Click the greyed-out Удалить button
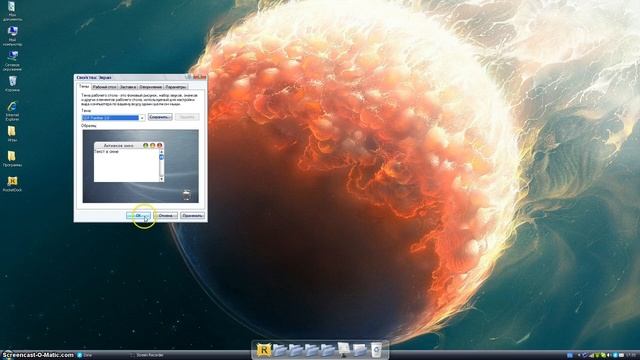Image resolution: width=640 pixels, height=360 pixels. (187, 117)
